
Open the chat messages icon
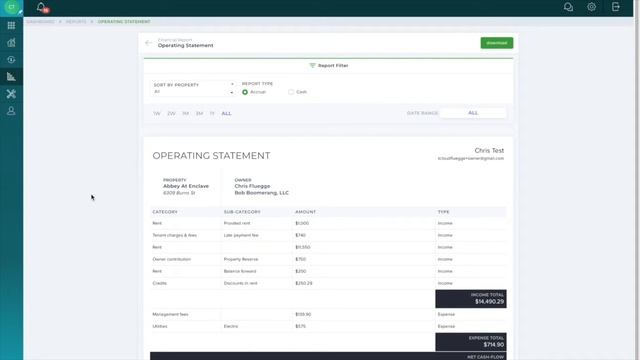coord(568,7)
